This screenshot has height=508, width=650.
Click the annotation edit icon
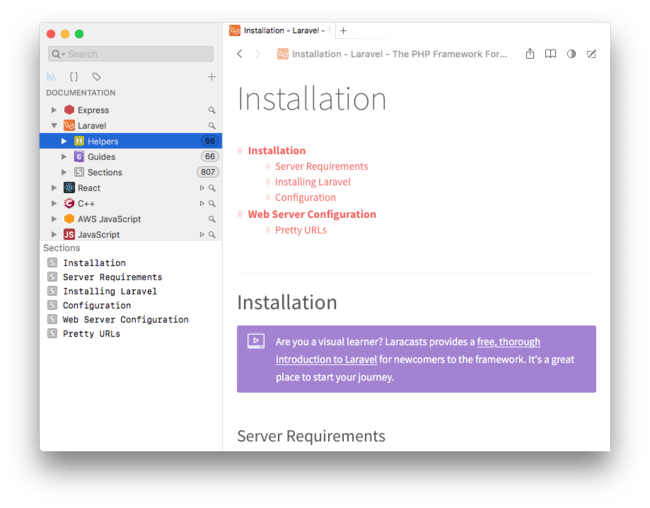click(591, 54)
